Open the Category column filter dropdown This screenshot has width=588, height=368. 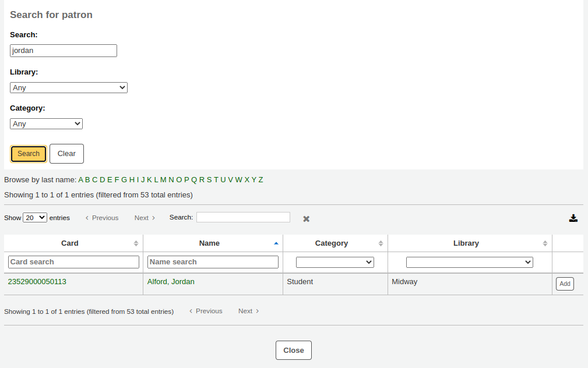coord(335,263)
